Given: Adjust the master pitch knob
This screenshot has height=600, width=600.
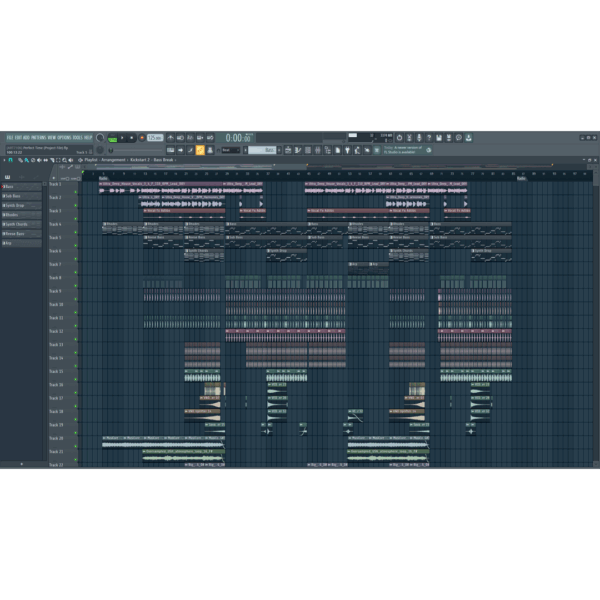Looking at the screenshot, I should click(x=100, y=150).
